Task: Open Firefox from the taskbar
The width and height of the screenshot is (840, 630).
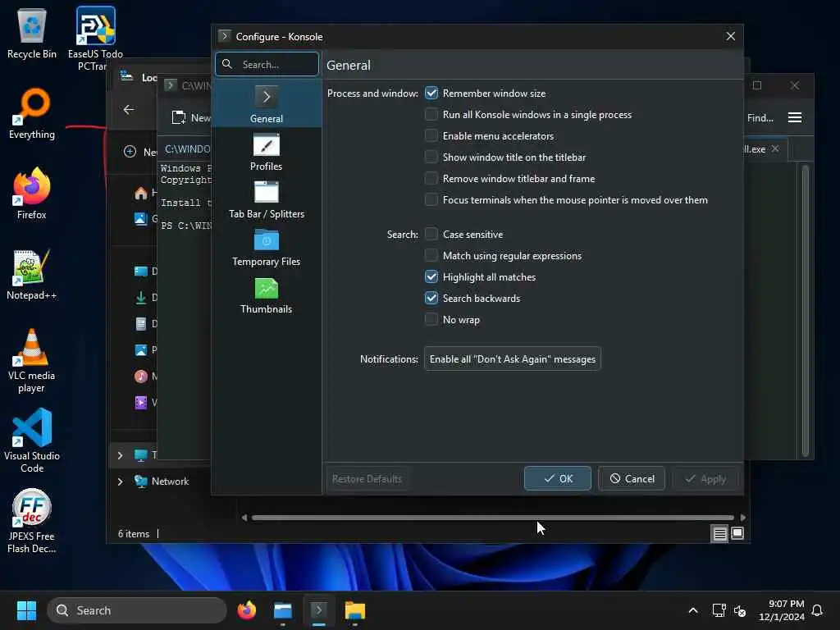Action: point(246,610)
